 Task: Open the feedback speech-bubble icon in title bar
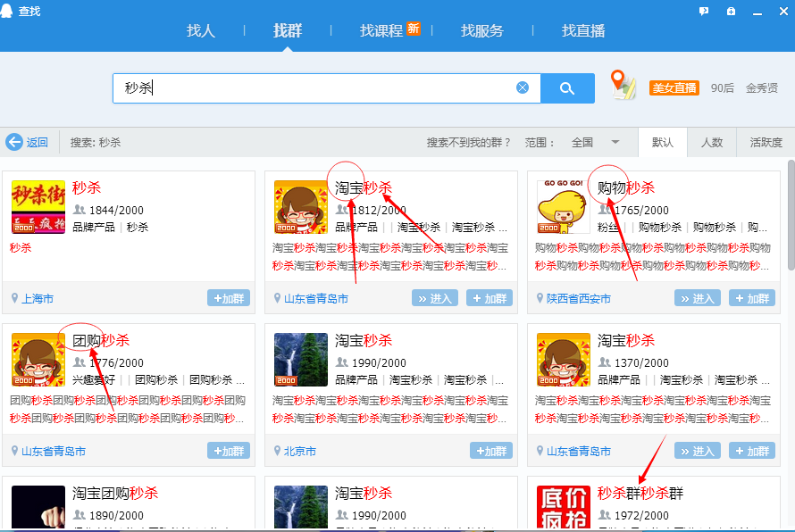pyautogui.click(x=704, y=11)
